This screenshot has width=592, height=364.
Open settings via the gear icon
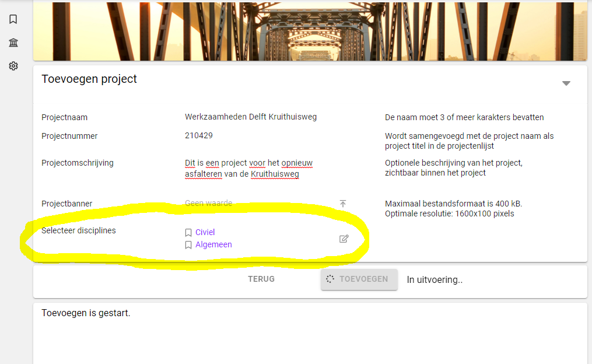[x=13, y=66]
